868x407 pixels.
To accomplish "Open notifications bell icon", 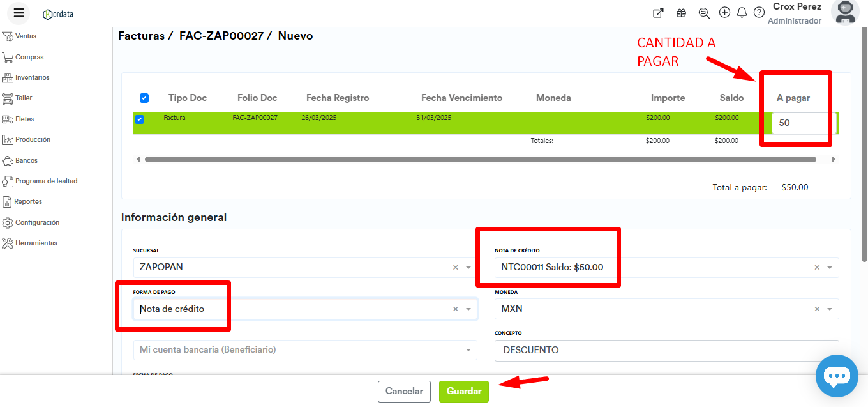I will pos(742,13).
